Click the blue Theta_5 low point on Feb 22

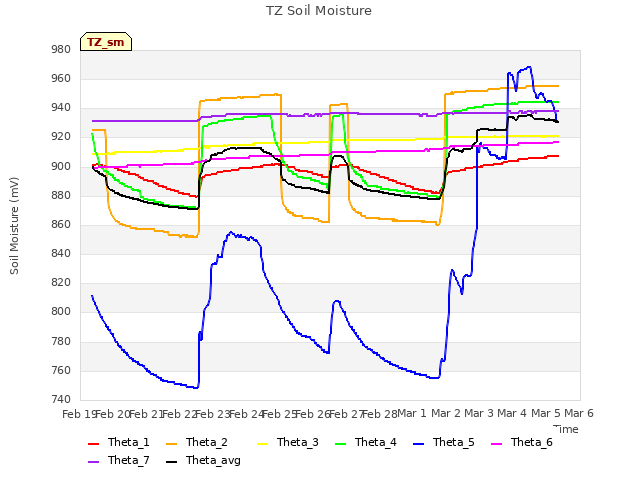196,387
